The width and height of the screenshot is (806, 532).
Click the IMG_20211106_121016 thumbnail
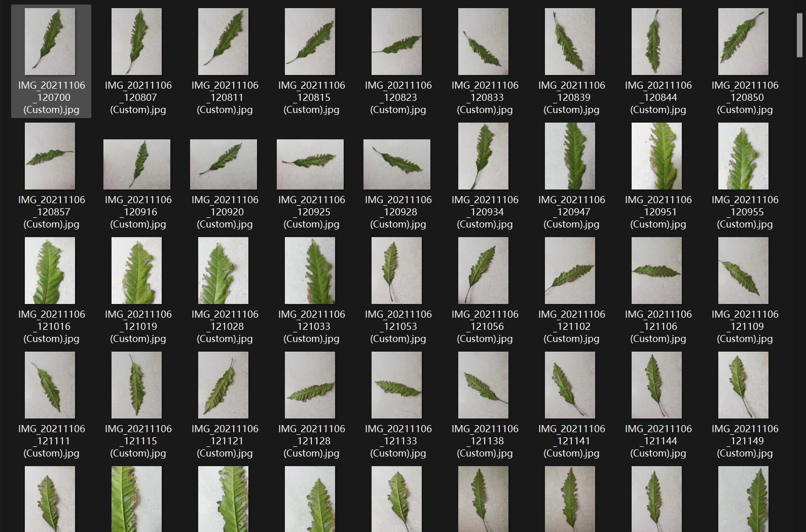pyautogui.click(x=50, y=271)
